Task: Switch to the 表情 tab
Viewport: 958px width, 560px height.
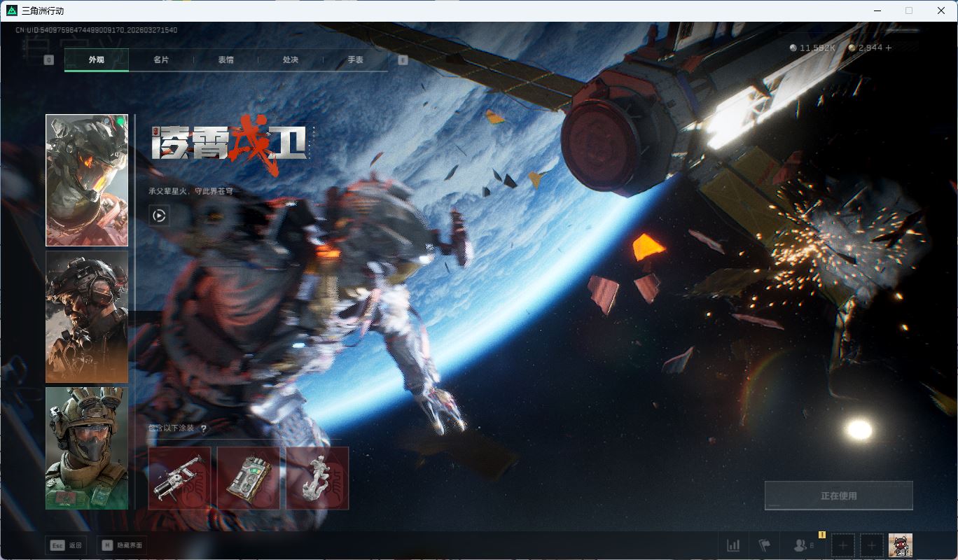Action: [x=225, y=60]
